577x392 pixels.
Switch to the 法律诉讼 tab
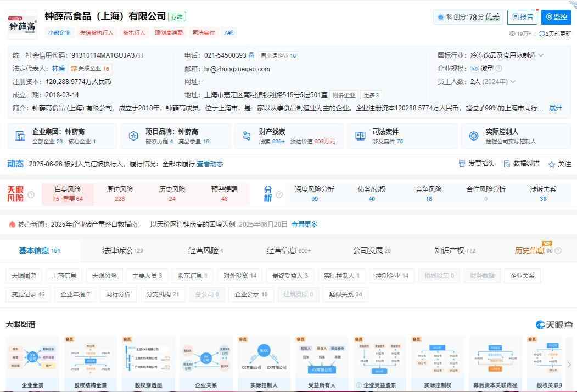pyautogui.click(x=122, y=250)
